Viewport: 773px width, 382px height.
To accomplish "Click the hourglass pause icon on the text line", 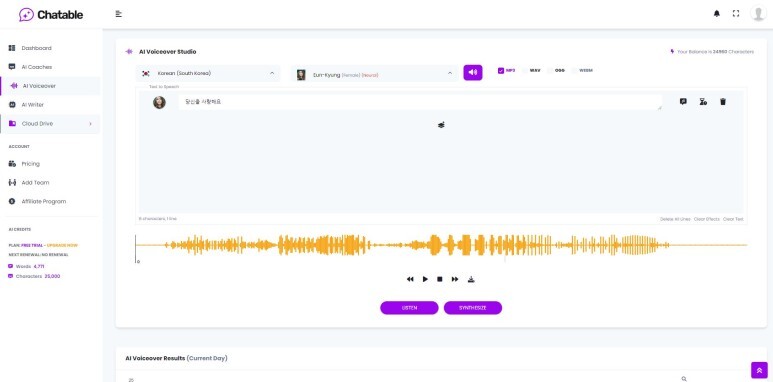I will click(x=703, y=102).
